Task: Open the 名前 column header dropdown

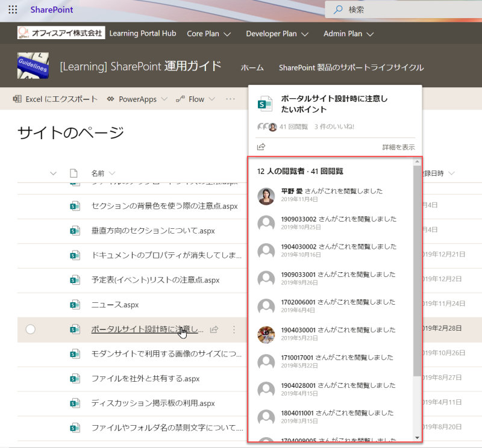Action: pyautogui.click(x=112, y=173)
